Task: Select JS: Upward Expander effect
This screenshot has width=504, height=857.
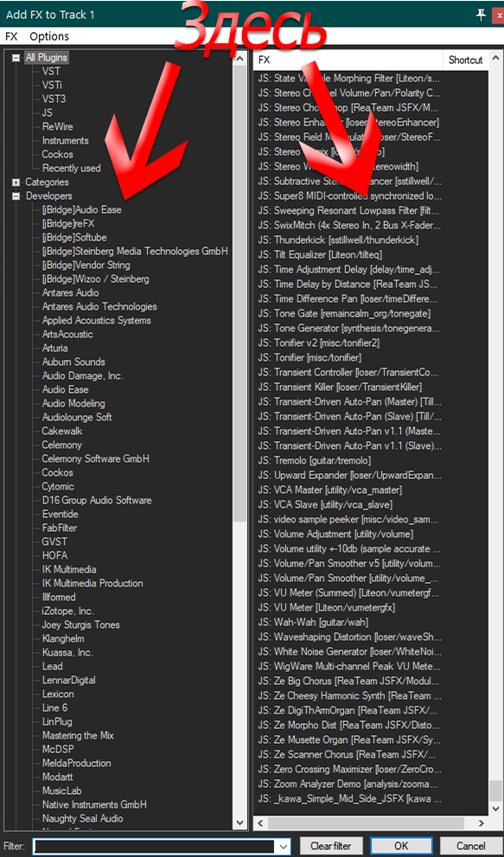Action: (350, 476)
